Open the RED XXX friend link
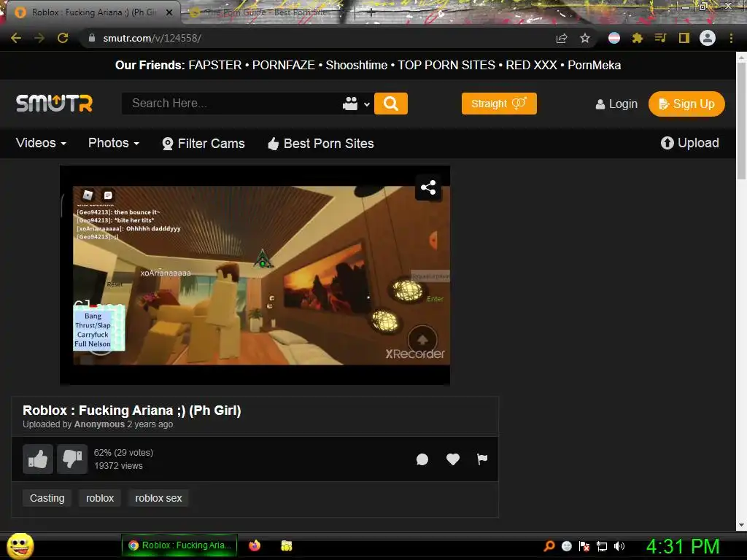The height and width of the screenshot is (560, 747). 531,65
